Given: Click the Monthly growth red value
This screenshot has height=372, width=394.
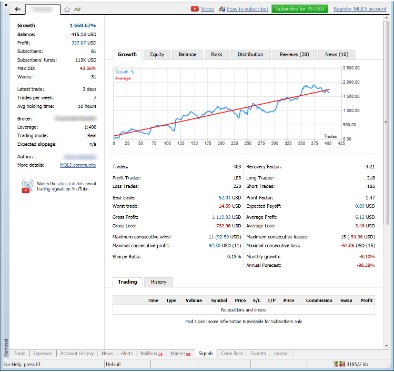Looking at the screenshot, I should click(x=367, y=257).
